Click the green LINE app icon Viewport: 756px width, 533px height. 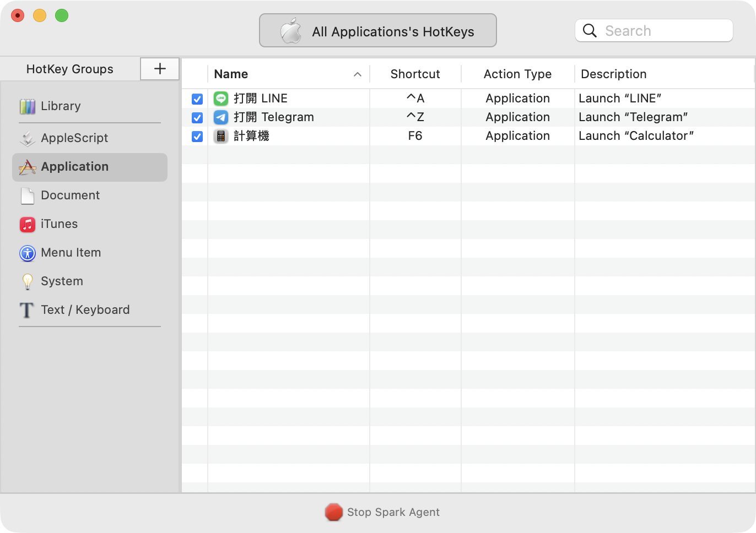(x=221, y=99)
